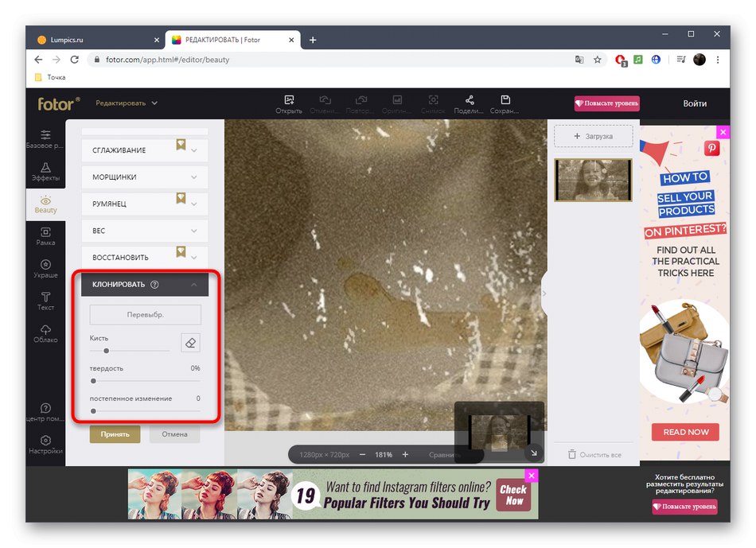Expand the Морщинки section

(x=145, y=177)
